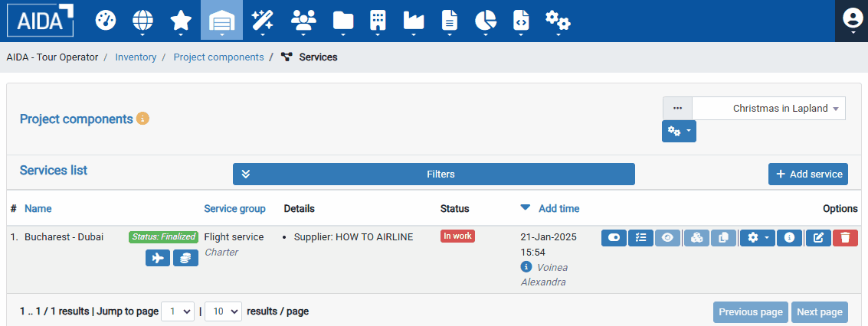
Task: Click the Bucharest - Dubai service name
Action: [x=64, y=237]
